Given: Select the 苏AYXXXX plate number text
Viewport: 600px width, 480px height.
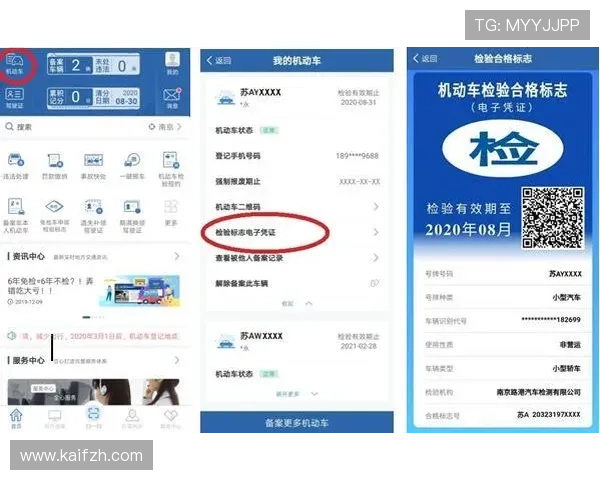Looking at the screenshot, I should pyautogui.click(x=261, y=92).
